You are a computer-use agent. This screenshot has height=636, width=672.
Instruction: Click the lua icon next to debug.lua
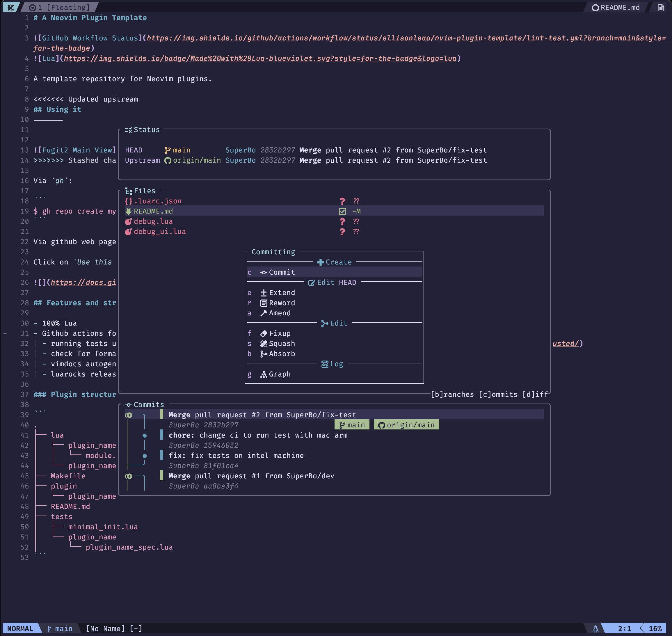pyautogui.click(x=128, y=221)
